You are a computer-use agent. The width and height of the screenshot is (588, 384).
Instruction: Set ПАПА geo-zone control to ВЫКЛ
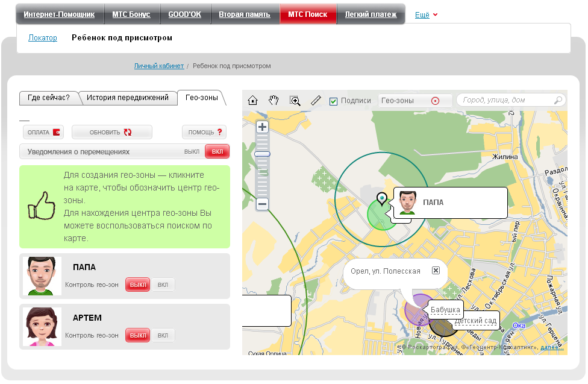(137, 285)
